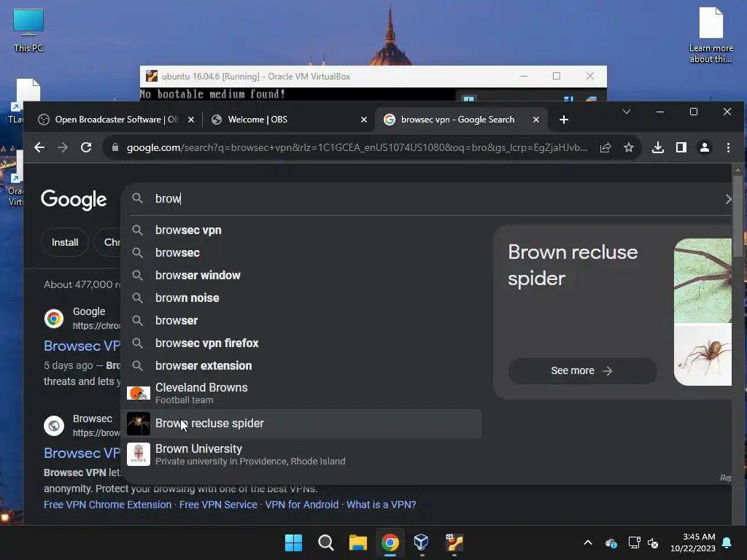Select the 'browsec vpn firefox' suggestion
Image resolution: width=747 pixels, height=560 pixels.
301,343
